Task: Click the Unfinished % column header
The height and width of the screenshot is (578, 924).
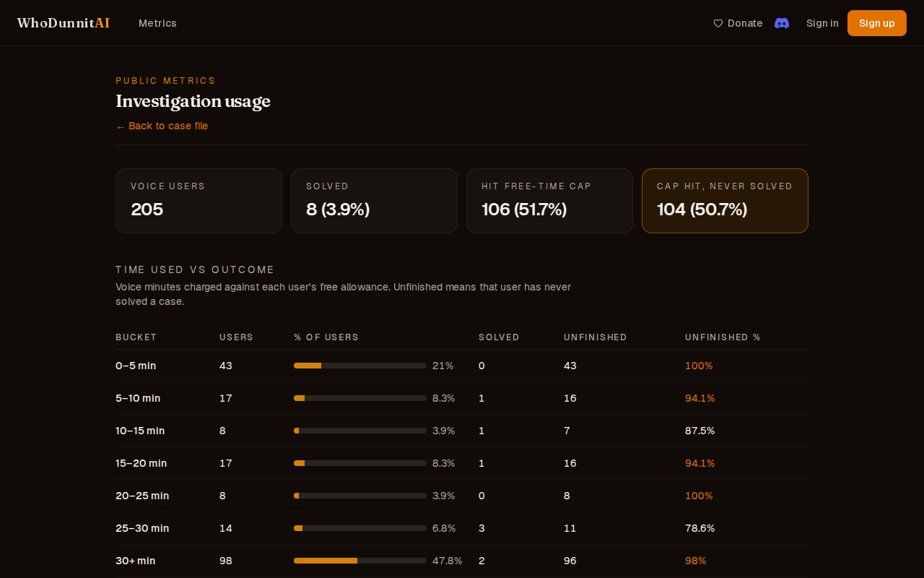Action: click(x=723, y=337)
